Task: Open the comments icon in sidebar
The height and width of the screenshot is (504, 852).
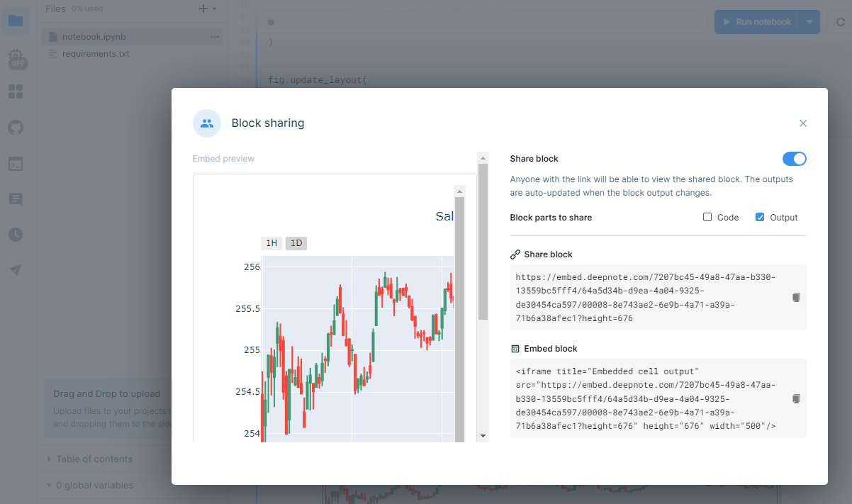Action: coord(16,199)
